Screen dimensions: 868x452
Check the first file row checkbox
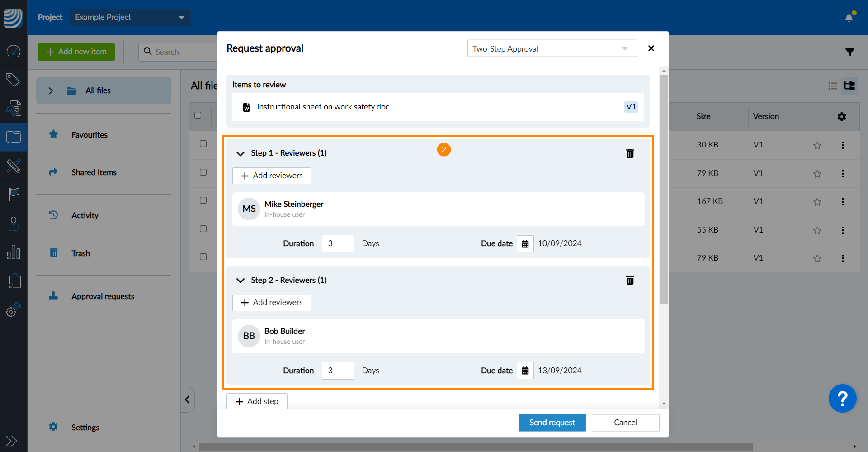[203, 144]
